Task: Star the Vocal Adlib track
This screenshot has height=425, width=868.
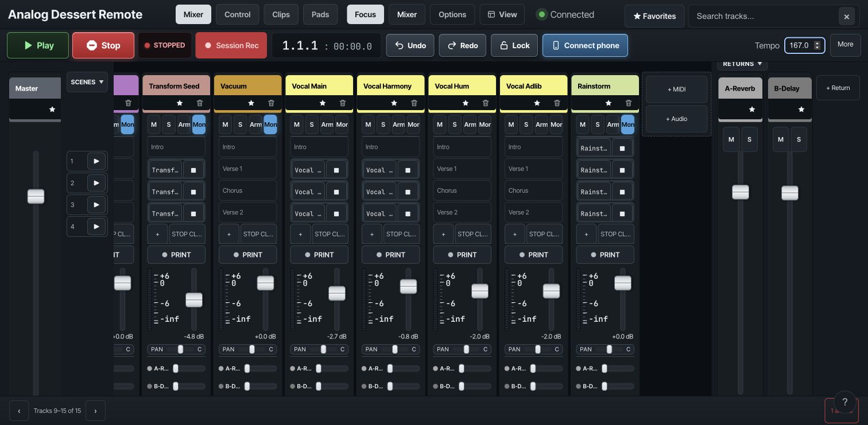Action: coord(537,103)
